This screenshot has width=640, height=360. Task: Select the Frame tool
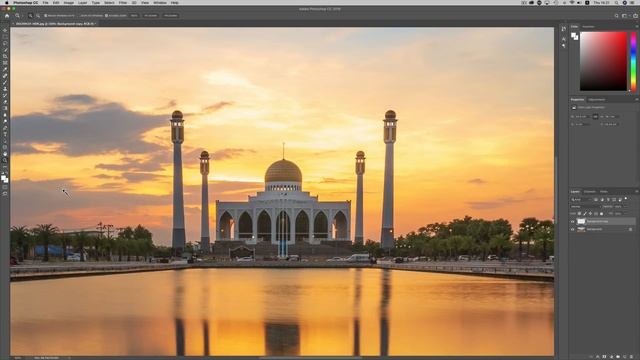tap(5, 63)
